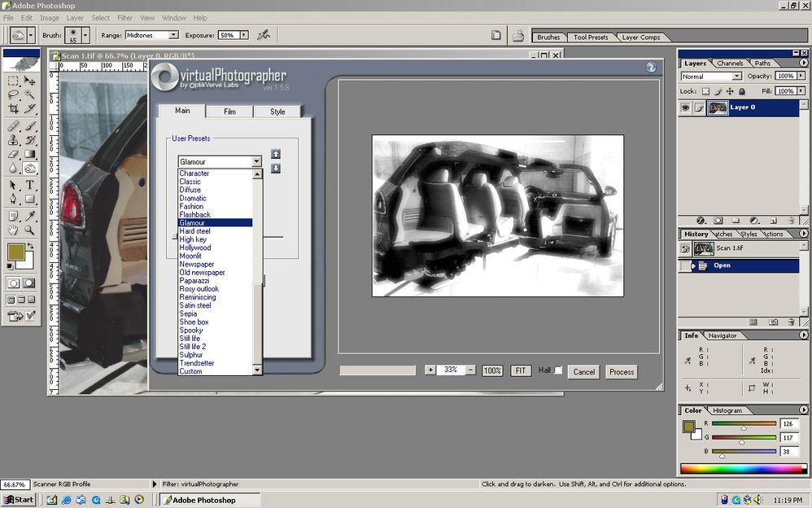The image size is (812, 508).
Task: Select the Blur tool
Action: coord(14,168)
